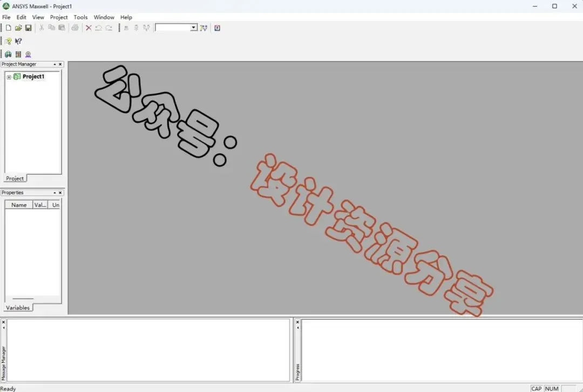Click the Copy icon in the toolbar
The width and height of the screenshot is (583, 392).
point(52,28)
